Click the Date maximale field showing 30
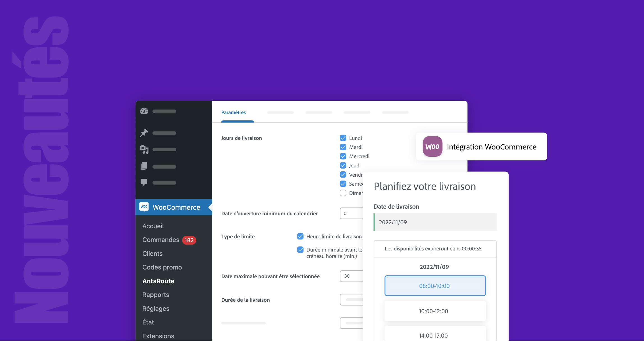This screenshot has width=644, height=341. click(x=351, y=276)
